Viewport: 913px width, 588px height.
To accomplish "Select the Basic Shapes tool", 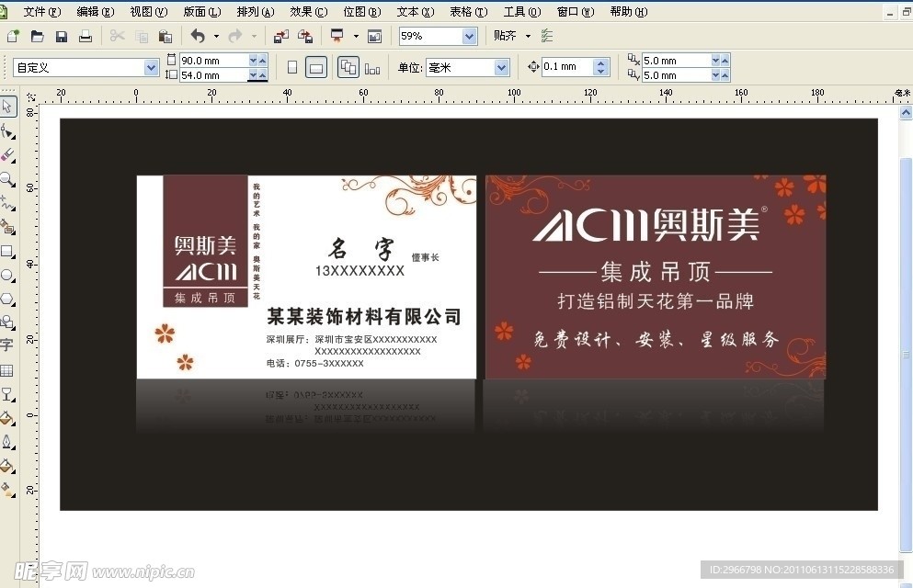I will (x=7, y=322).
